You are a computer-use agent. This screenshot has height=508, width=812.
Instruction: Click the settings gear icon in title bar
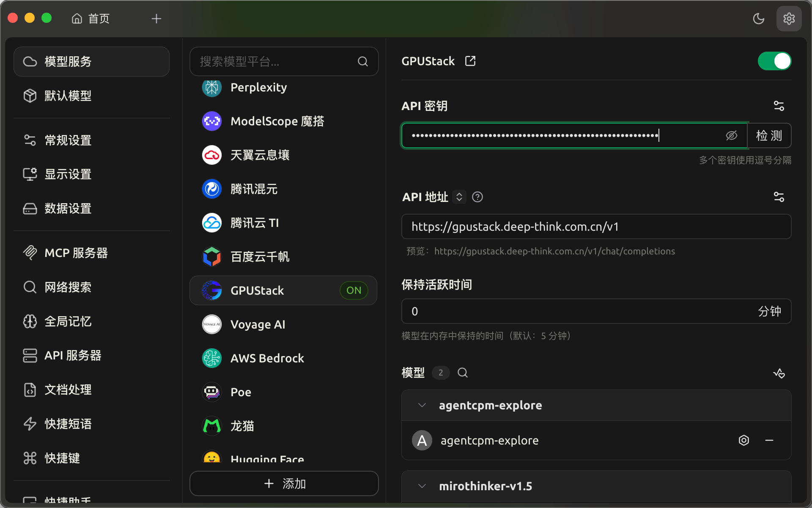[x=789, y=19]
